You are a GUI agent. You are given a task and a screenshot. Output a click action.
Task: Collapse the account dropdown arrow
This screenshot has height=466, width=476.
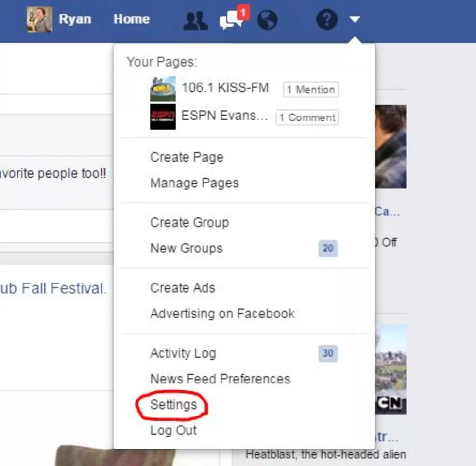click(x=354, y=19)
